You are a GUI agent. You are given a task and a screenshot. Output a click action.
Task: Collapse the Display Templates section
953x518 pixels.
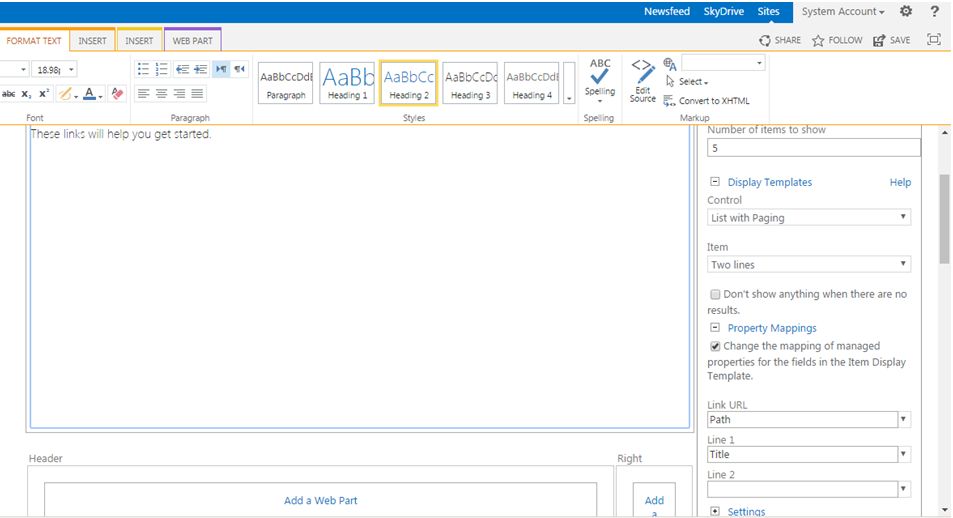(x=715, y=181)
